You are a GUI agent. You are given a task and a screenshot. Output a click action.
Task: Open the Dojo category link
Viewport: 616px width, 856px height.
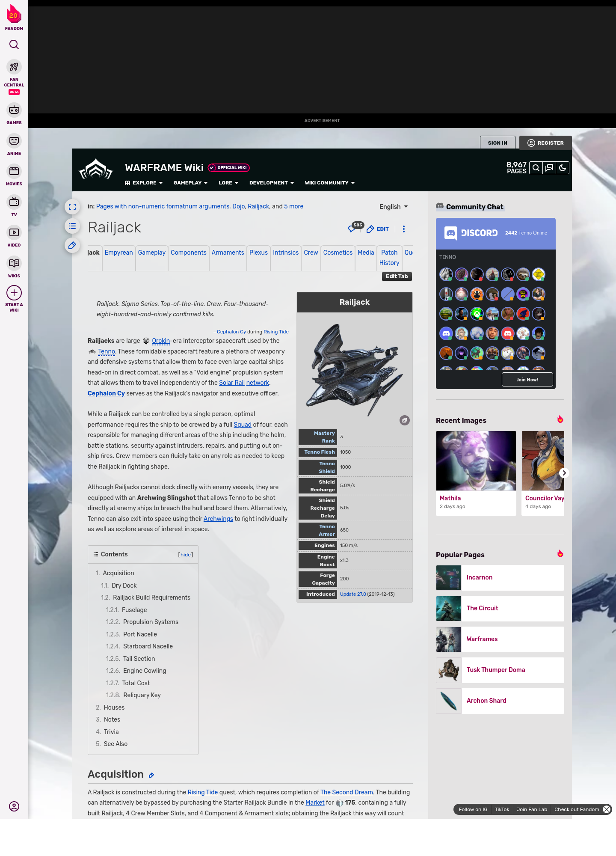[x=239, y=206]
